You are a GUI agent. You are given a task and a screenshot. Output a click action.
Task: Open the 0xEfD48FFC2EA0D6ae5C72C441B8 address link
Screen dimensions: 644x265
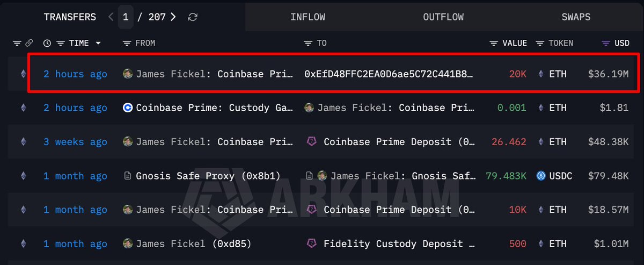pos(389,74)
